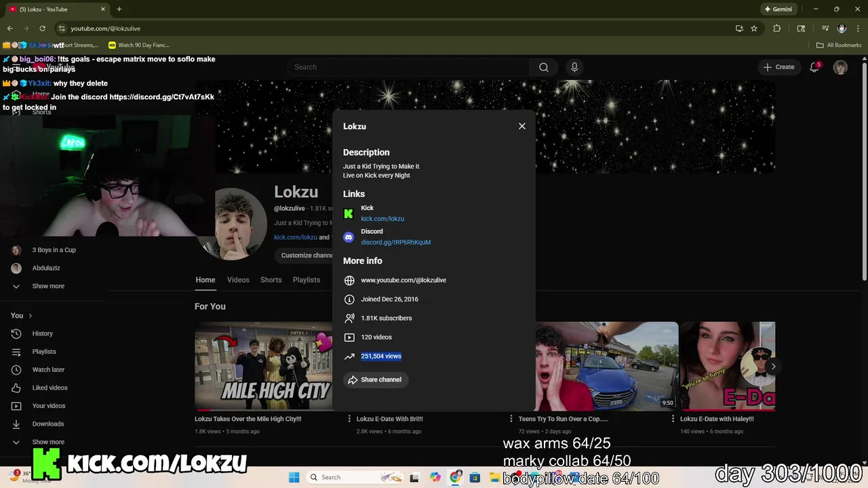Open Lokzu E-Date with Haley thumbnail

point(728,367)
